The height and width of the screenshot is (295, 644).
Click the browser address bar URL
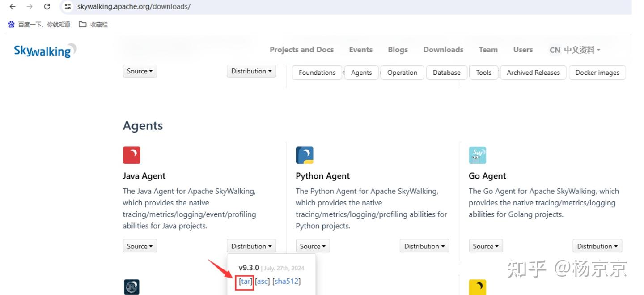point(134,7)
